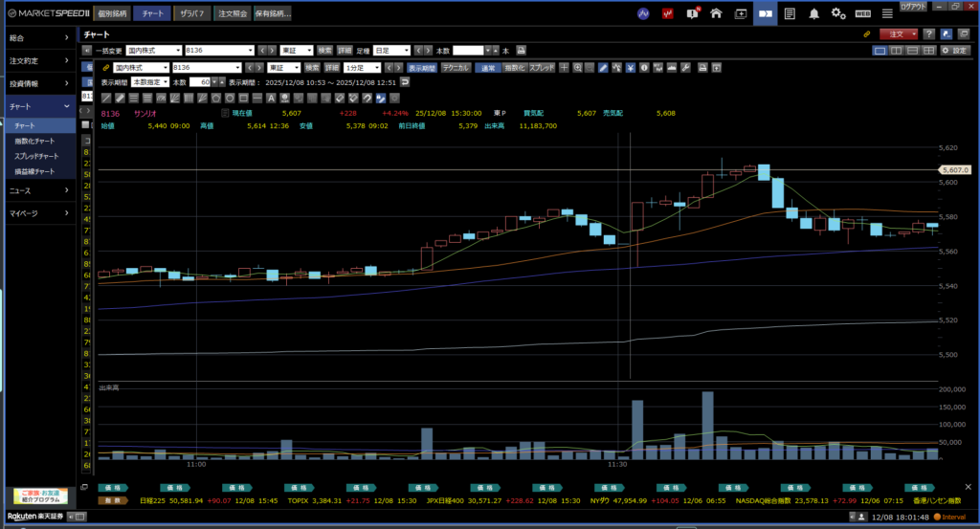Click the WEB icon in top bar
Viewport: 980px width, 529px height.
[x=862, y=13]
